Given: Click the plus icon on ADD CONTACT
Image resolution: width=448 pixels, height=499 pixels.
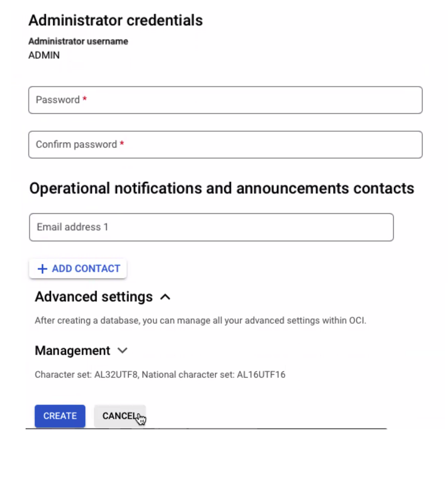Looking at the screenshot, I should tap(42, 268).
